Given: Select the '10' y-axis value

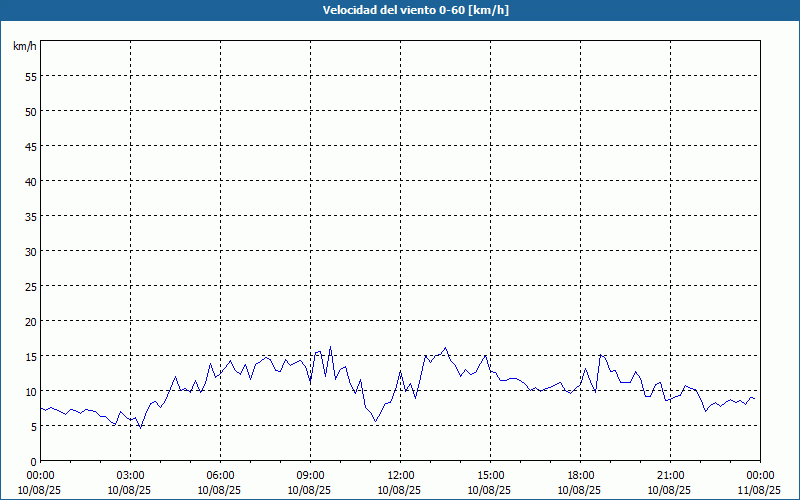Looking at the screenshot, I should (x=31, y=391).
